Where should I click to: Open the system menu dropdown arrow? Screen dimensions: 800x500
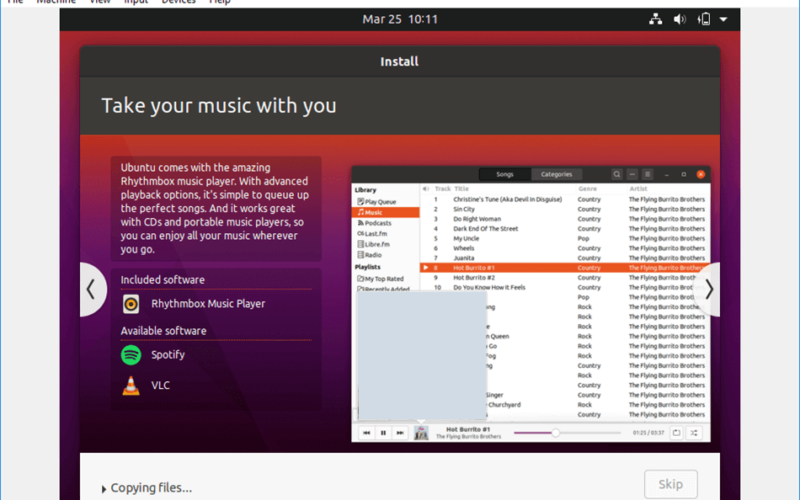click(723, 19)
